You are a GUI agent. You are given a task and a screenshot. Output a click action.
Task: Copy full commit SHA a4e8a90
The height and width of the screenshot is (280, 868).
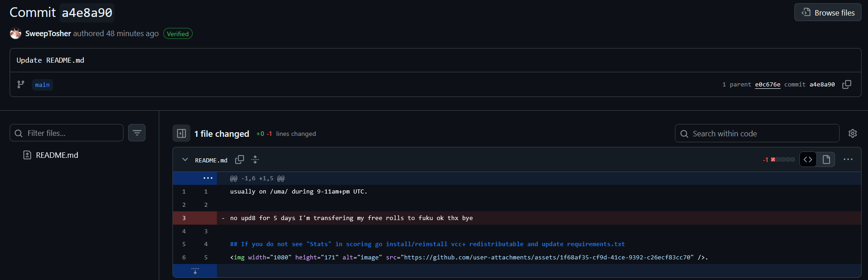pyautogui.click(x=847, y=84)
